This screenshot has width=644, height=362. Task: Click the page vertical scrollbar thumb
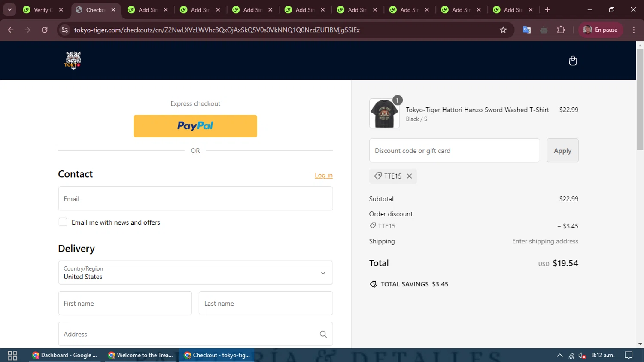point(640,99)
